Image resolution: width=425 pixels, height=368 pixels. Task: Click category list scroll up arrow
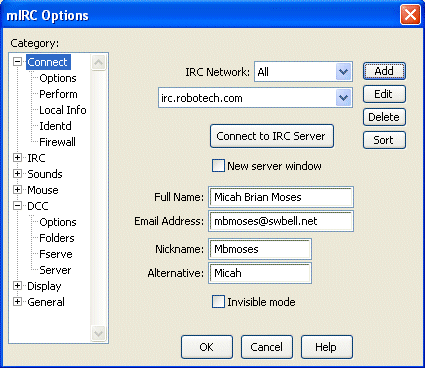98,62
